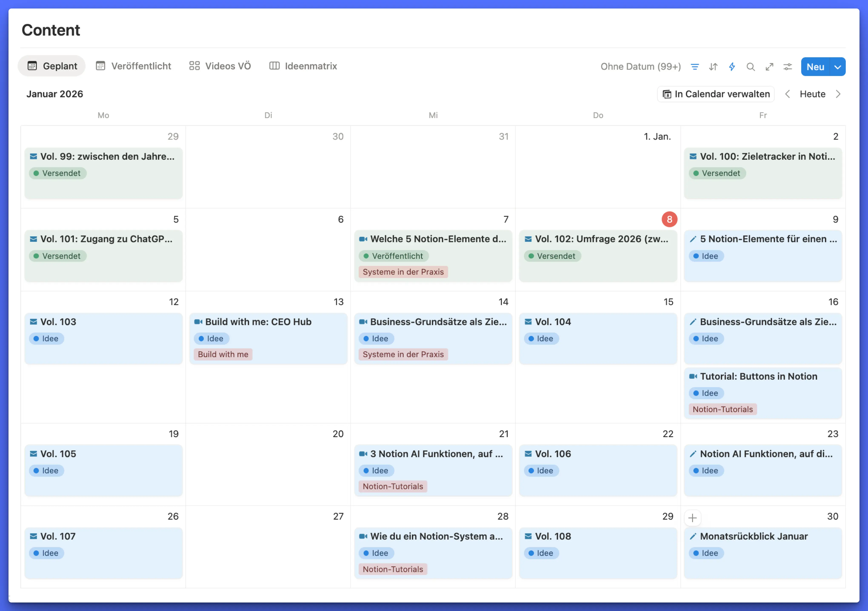The image size is (868, 611).
Task: Jump to today with Heute
Action: pos(812,94)
